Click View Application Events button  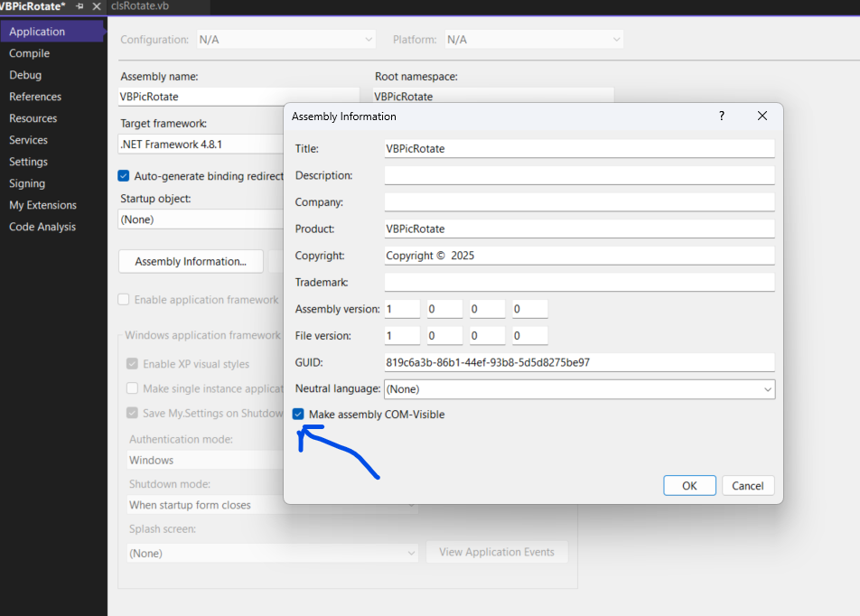496,552
